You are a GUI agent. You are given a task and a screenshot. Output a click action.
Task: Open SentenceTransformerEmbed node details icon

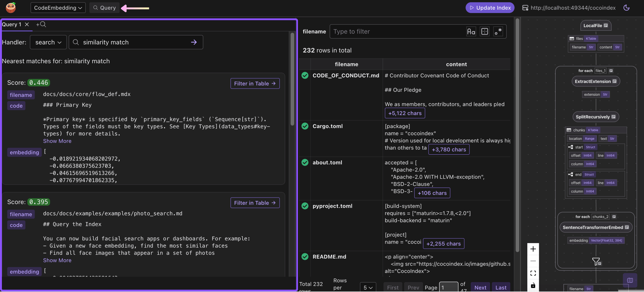627,227
